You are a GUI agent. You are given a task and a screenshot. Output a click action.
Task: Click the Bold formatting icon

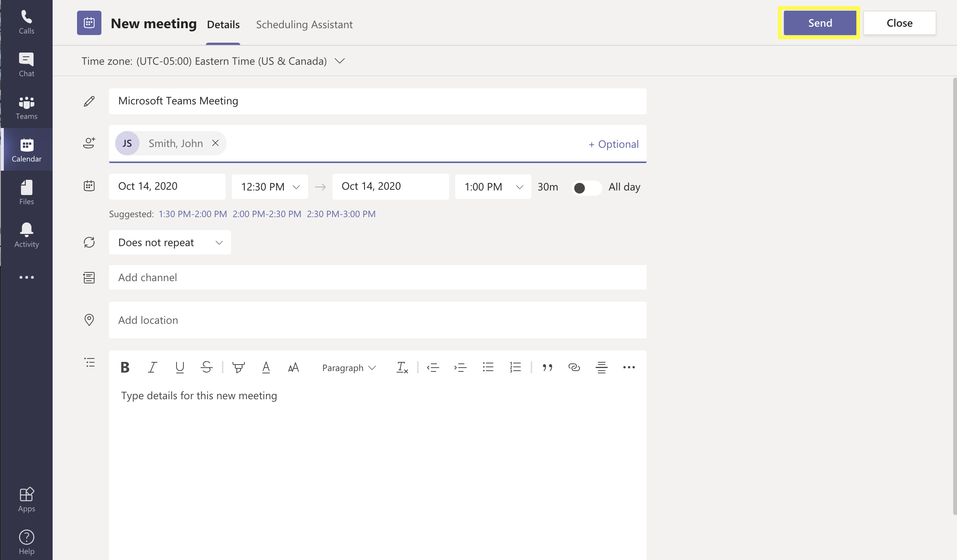pos(125,367)
